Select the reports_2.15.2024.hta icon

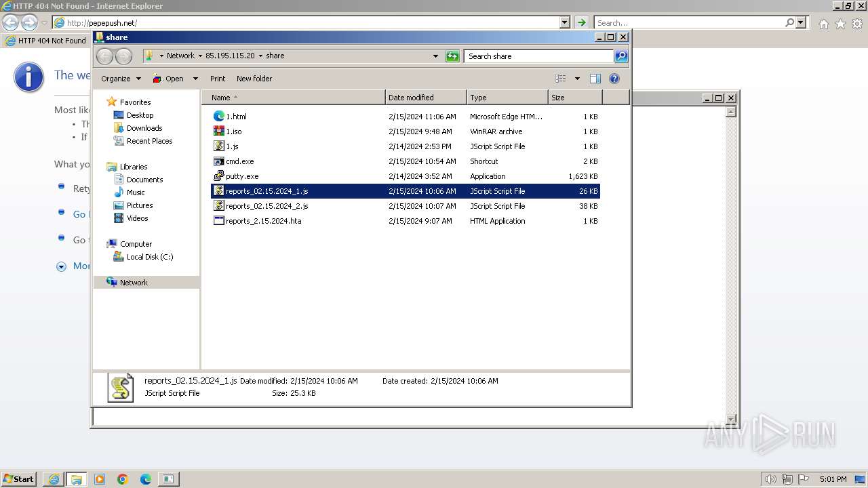pos(219,221)
